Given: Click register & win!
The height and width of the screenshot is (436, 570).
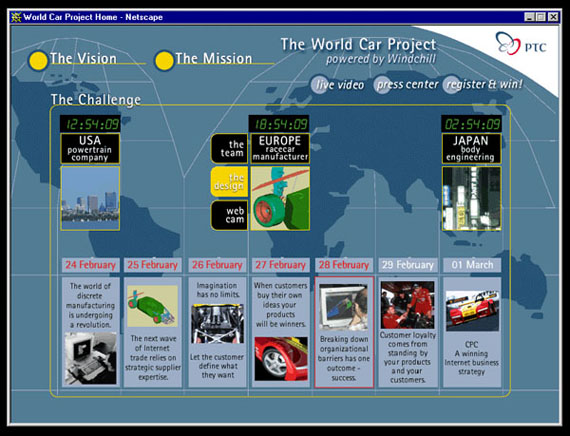Looking at the screenshot, I should tap(482, 84).
